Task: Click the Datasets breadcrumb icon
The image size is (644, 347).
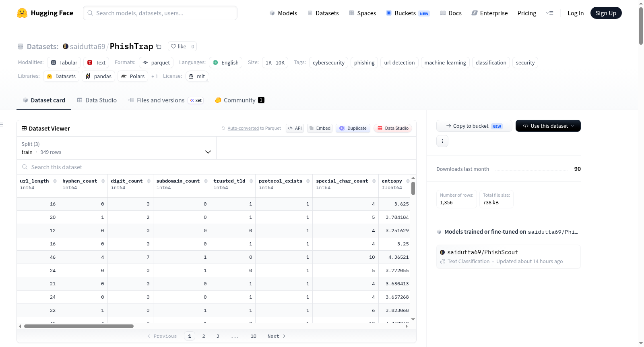Action: pos(21,47)
